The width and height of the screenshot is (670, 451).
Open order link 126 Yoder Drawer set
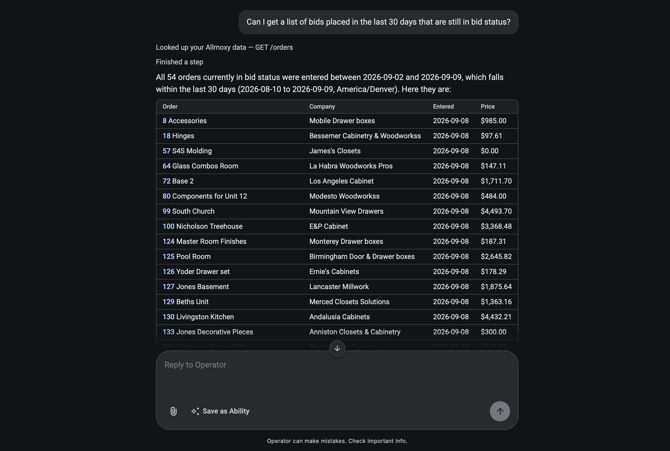(196, 271)
